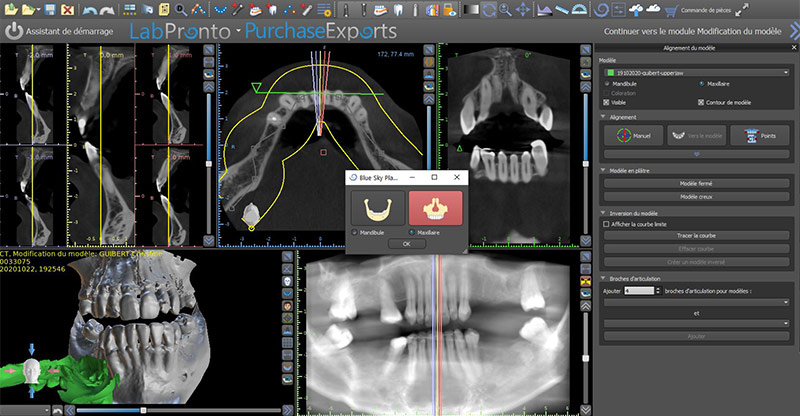
Task: Click Tracer la courbe button
Action: (697, 236)
